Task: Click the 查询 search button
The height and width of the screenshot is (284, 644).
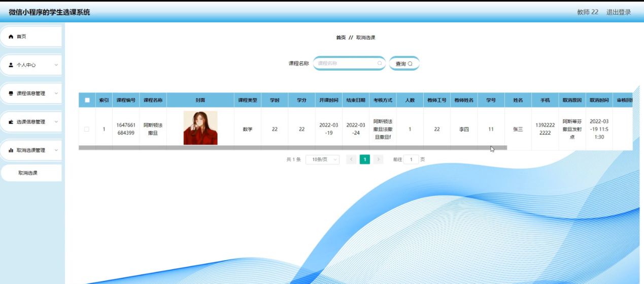Action: 404,64
